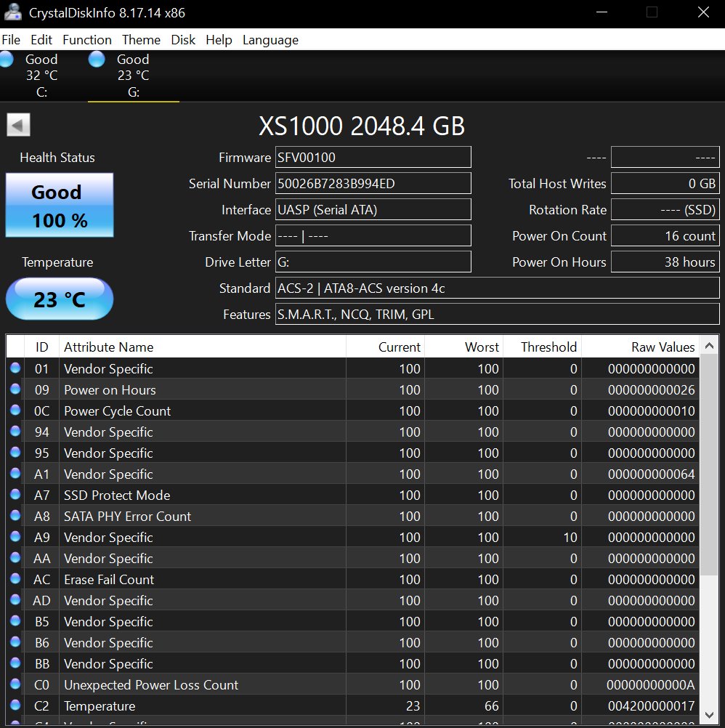Open the Function menu
This screenshot has height=728, width=725.
(87, 40)
